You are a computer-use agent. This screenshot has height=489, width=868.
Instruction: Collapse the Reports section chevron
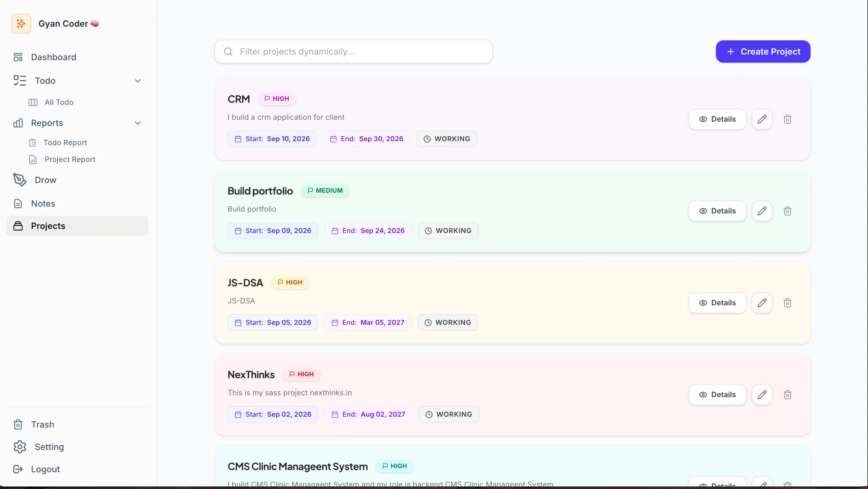pyautogui.click(x=138, y=123)
